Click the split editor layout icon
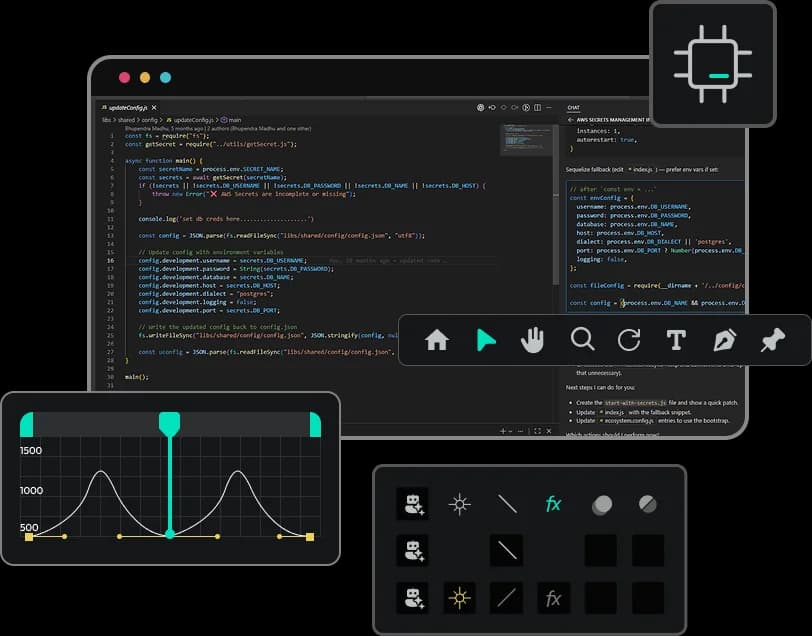Viewport: 812px width, 636px height. coord(538,108)
